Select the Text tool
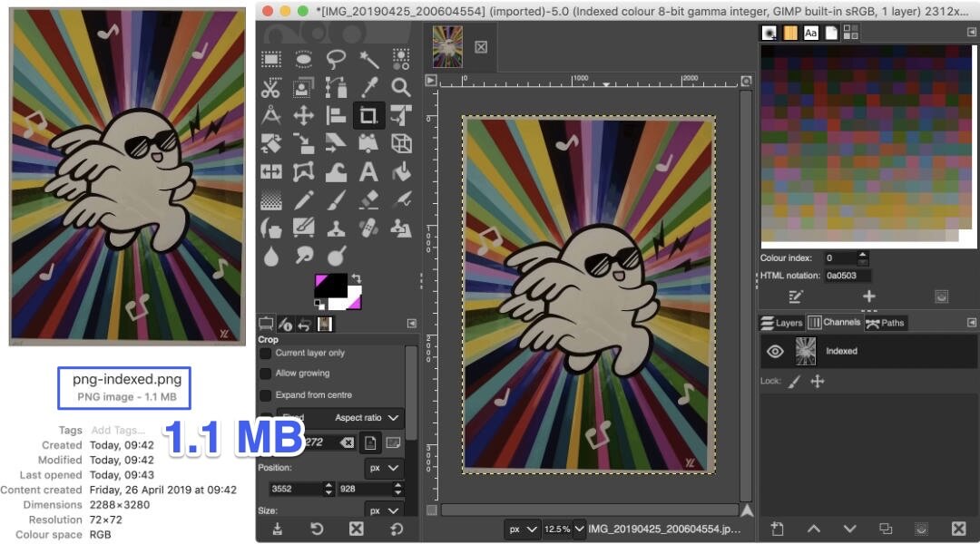 click(x=368, y=171)
